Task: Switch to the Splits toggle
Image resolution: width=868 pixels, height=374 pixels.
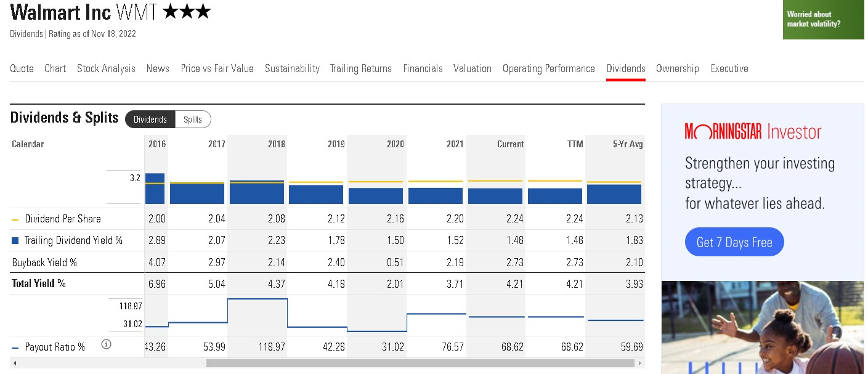Action: pyautogui.click(x=193, y=120)
